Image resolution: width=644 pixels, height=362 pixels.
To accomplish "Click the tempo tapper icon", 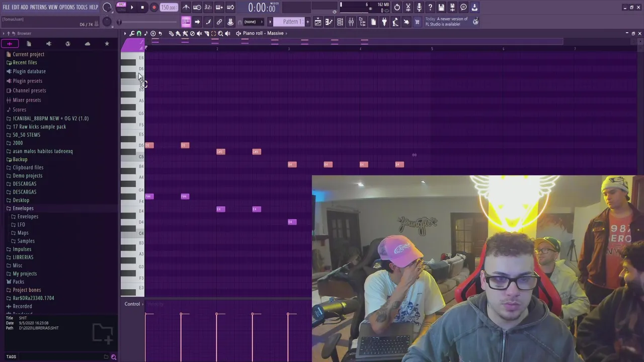I will [395, 22].
